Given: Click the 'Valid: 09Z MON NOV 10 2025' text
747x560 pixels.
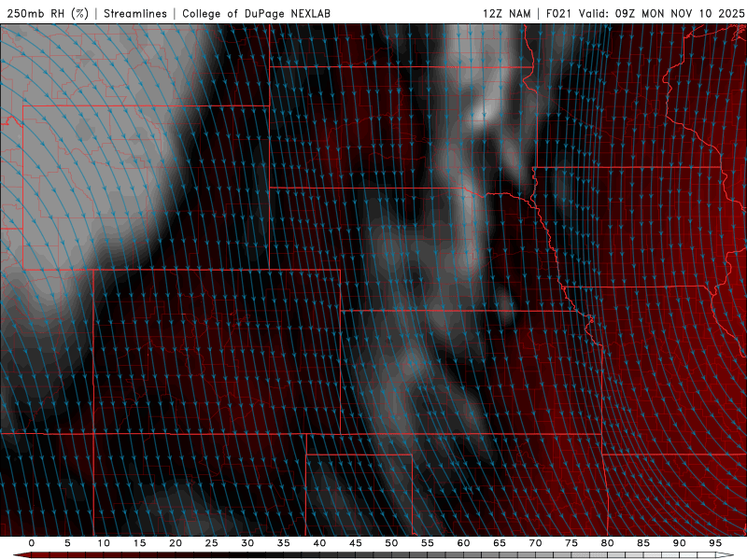Looking at the screenshot, I should click(x=661, y=13).
